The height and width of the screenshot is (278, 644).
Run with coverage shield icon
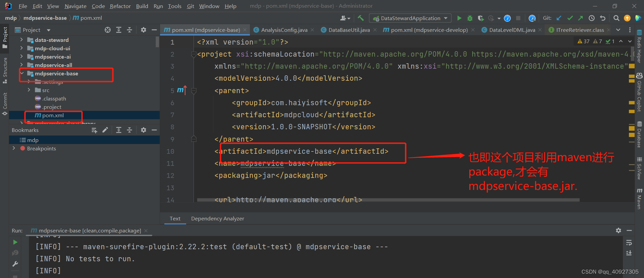[x=481, y=18]
